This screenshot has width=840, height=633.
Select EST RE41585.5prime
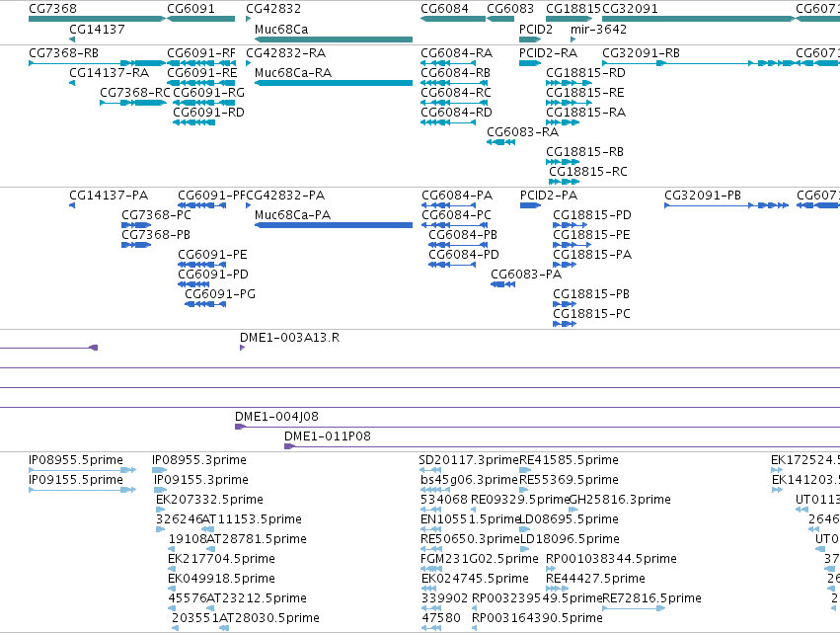coord(569,460)
